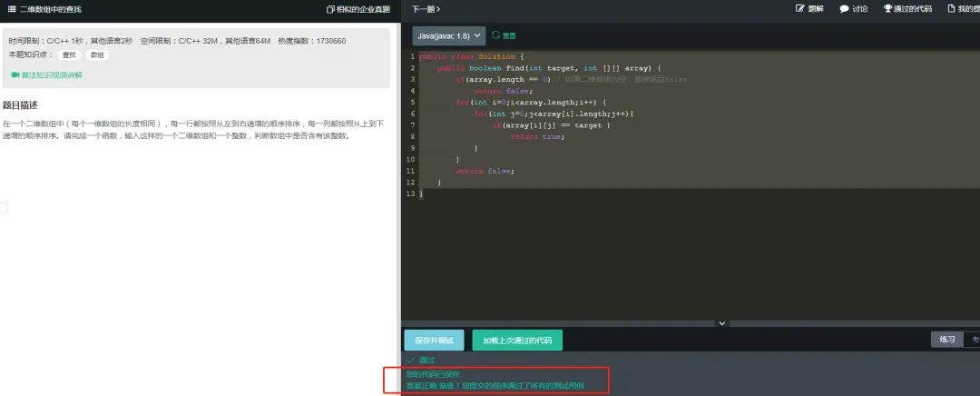Viewport: 980px width, 396px height.
Task: Click the 'return true;' code line
Action: tap(537, 136)
